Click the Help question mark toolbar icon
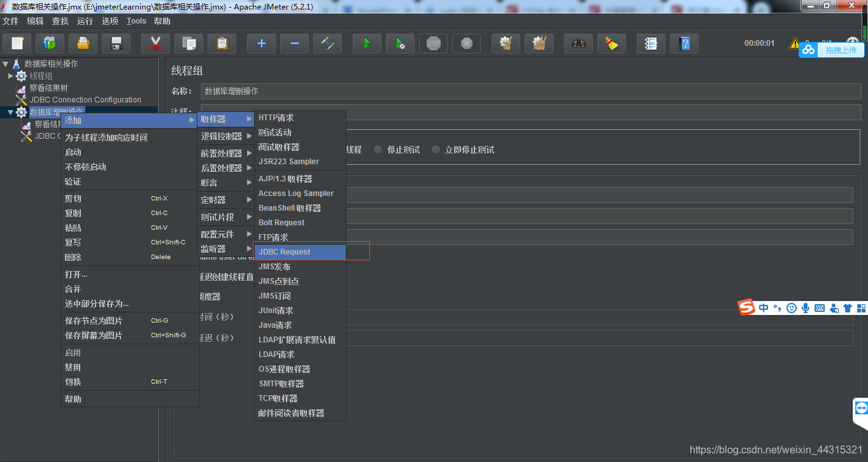Image resolution: width=868 pixels, height=462 pixels. [684, 43]
